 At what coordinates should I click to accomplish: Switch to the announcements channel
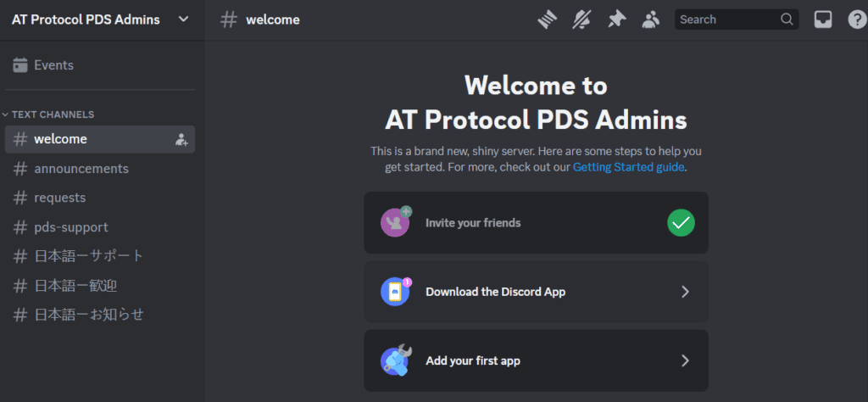(100, 168)
